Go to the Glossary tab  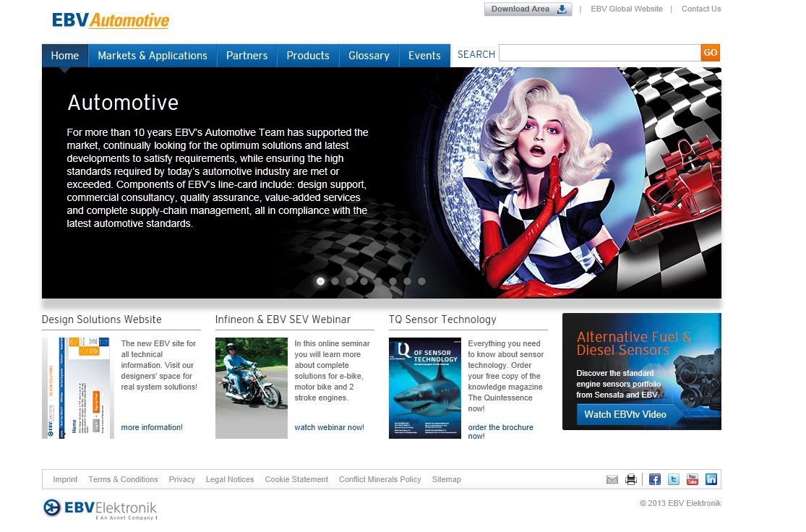(369, 56)
